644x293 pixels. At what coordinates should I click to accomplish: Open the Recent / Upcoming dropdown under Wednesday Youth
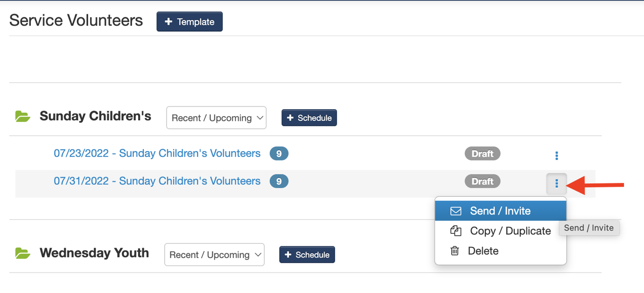point(214,254)
